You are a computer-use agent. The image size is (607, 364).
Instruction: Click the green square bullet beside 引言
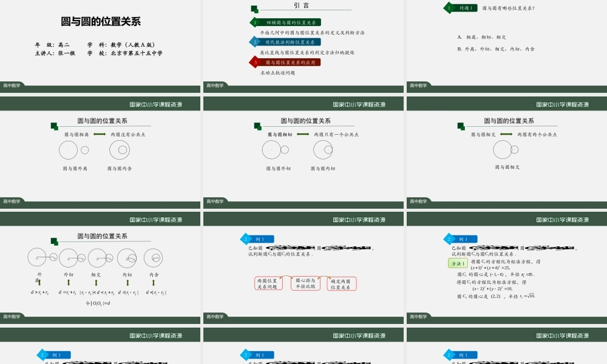point(255,8)
